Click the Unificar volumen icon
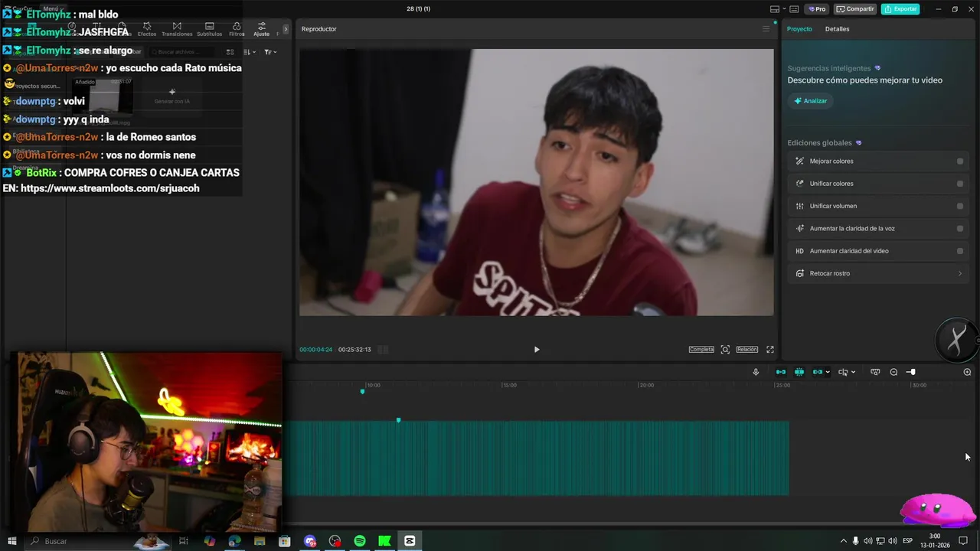The height and width of the screenshot is (551, 980). 799,206
